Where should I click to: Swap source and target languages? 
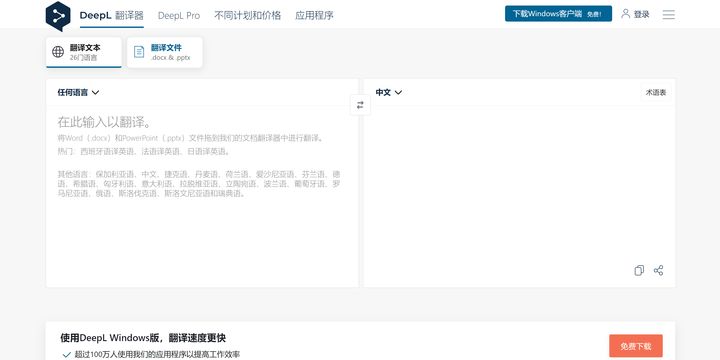[360, 105]
